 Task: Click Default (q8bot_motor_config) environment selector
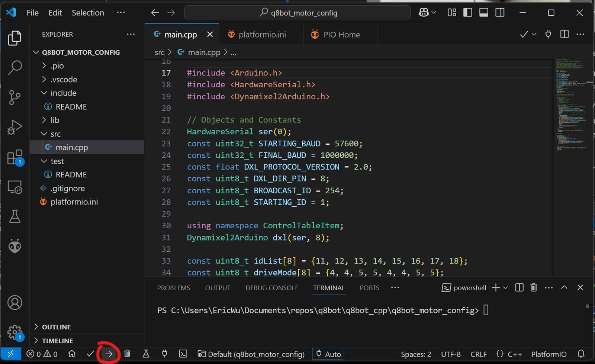251,354
